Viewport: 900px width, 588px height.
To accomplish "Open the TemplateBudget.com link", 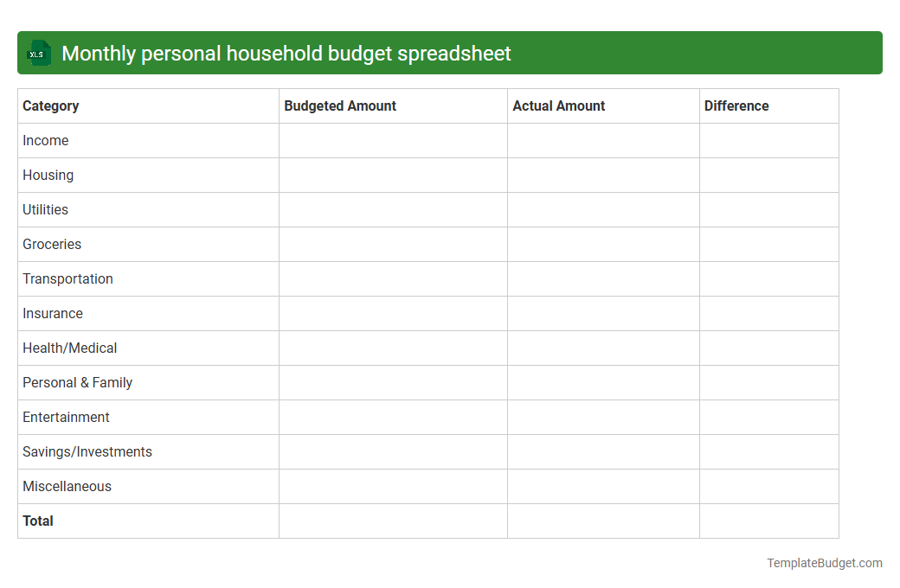I will click(x=824, y=563).
